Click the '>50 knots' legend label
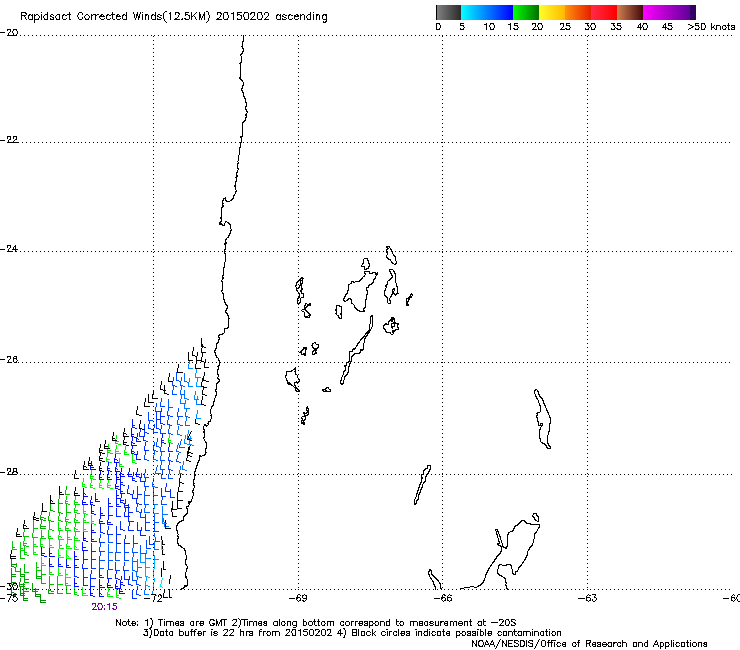The height and width of the screenshot is (650, 740). 711,27
